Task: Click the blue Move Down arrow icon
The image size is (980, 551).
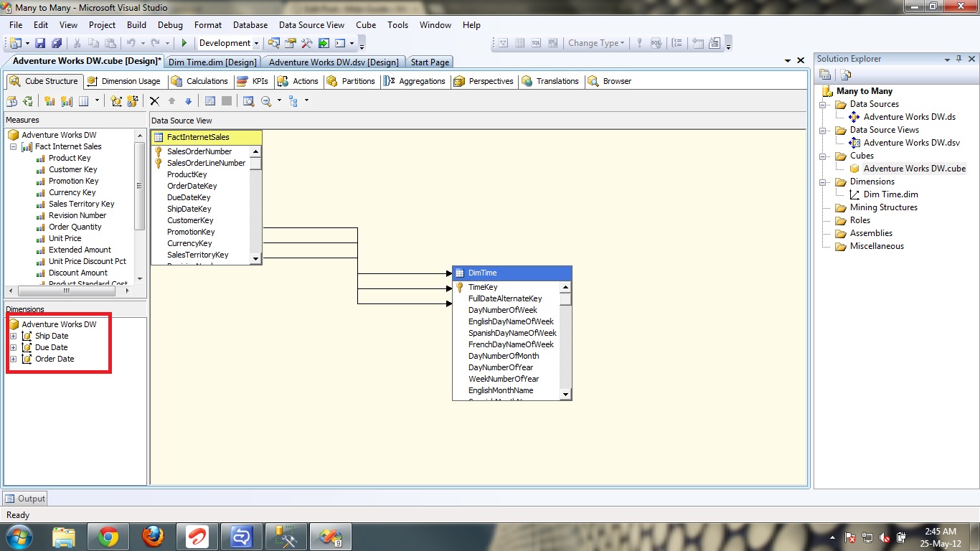Action: [x=189, y=101]
